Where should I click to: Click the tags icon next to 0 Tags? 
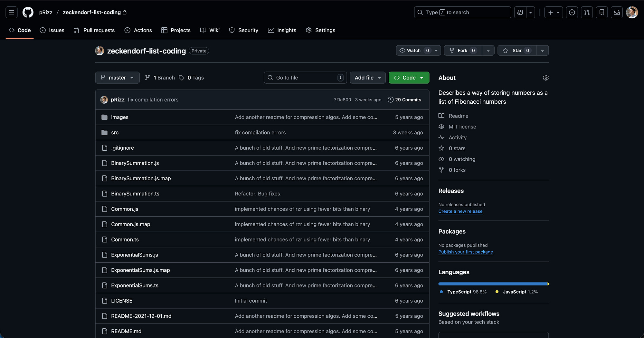[182, 78]
